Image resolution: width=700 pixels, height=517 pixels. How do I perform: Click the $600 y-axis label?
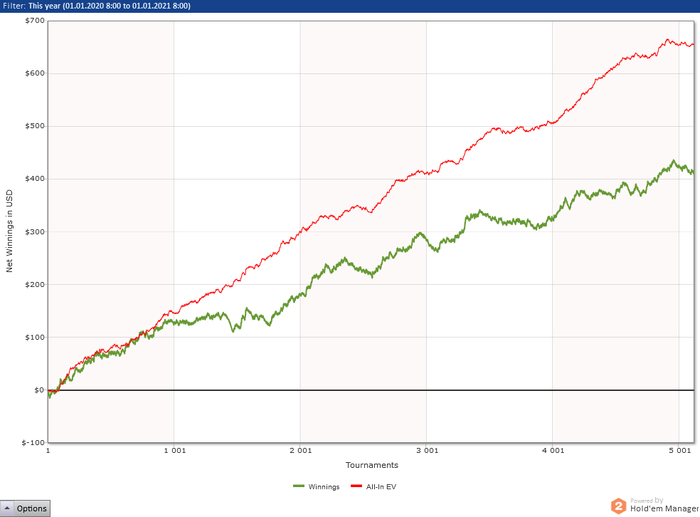[x=35, y=73]
